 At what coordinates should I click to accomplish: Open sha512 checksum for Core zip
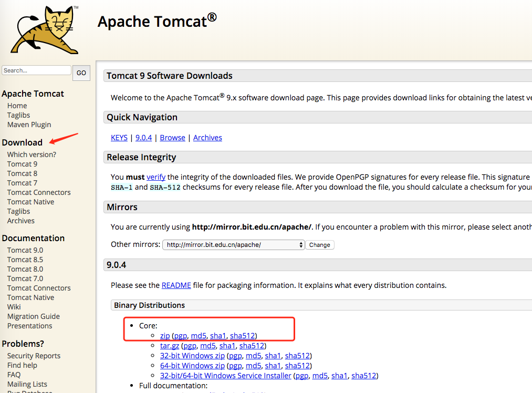[242, 336]
